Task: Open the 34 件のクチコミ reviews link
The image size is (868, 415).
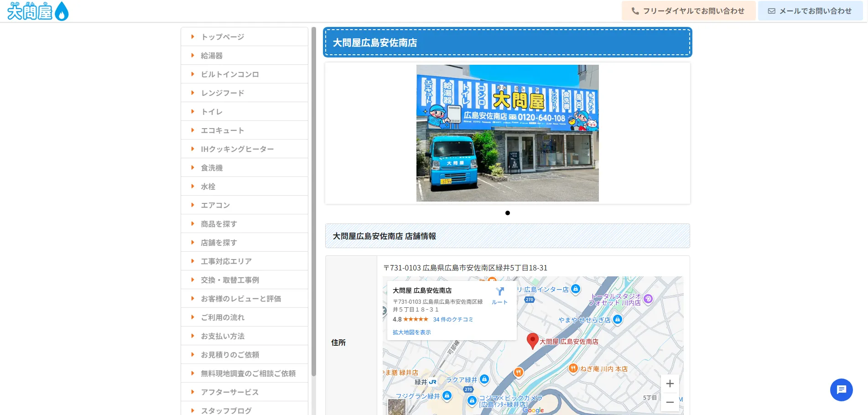Action: pyautogui.click(x=453, y=320)
